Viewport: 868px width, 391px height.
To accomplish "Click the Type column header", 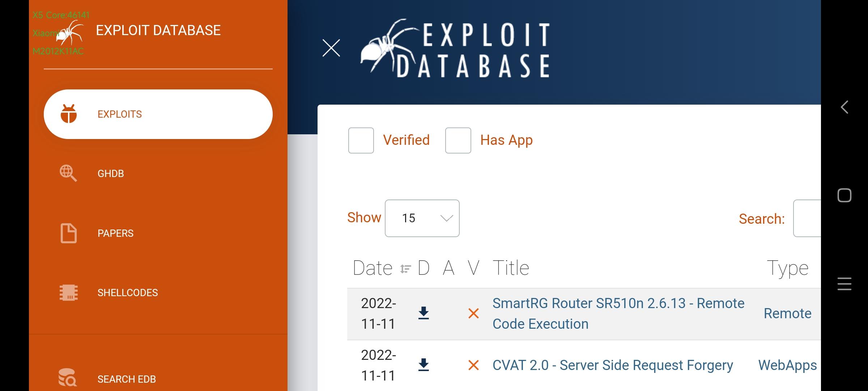I will tap(788, 269).
